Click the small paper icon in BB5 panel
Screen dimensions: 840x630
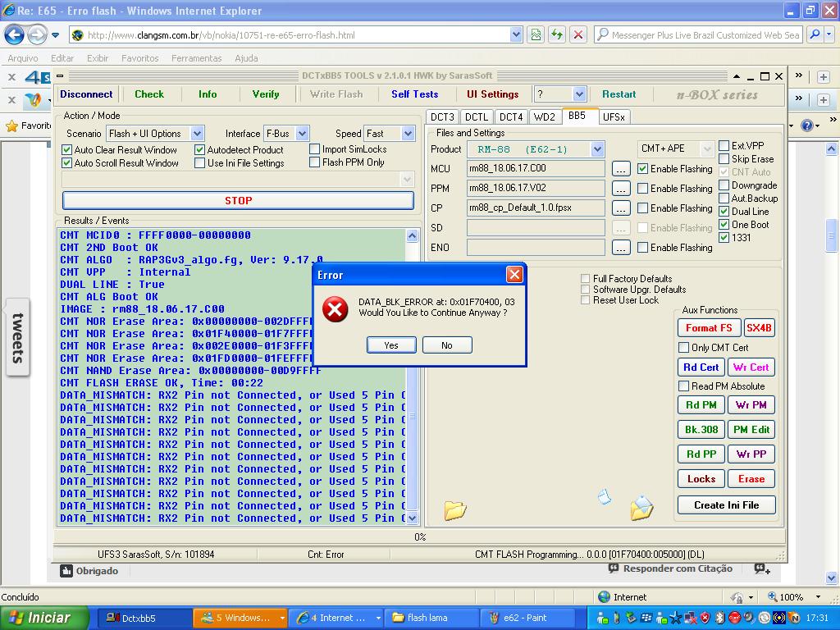tap(605, 496)
